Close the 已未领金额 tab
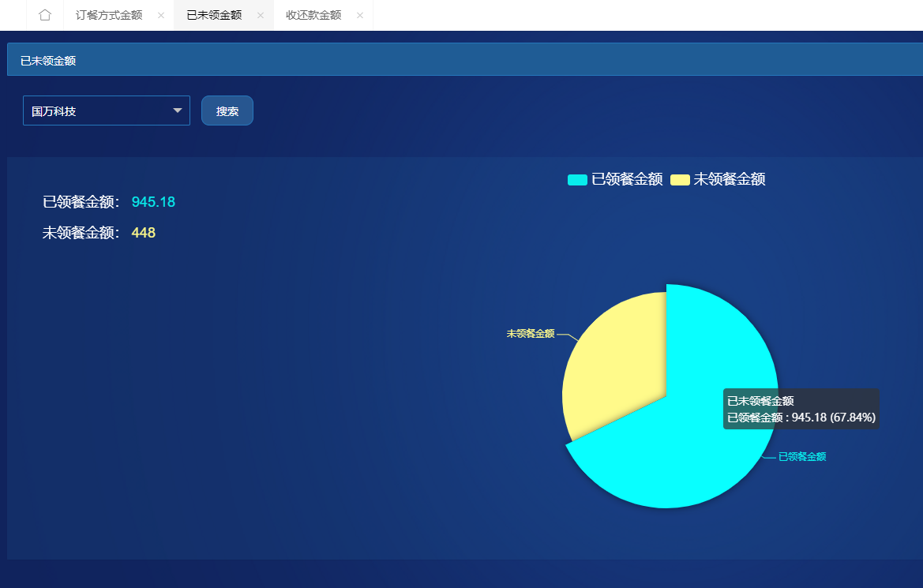Image resolution: width=923 pixels, height=588 pixels. click(x=261, y=16)
